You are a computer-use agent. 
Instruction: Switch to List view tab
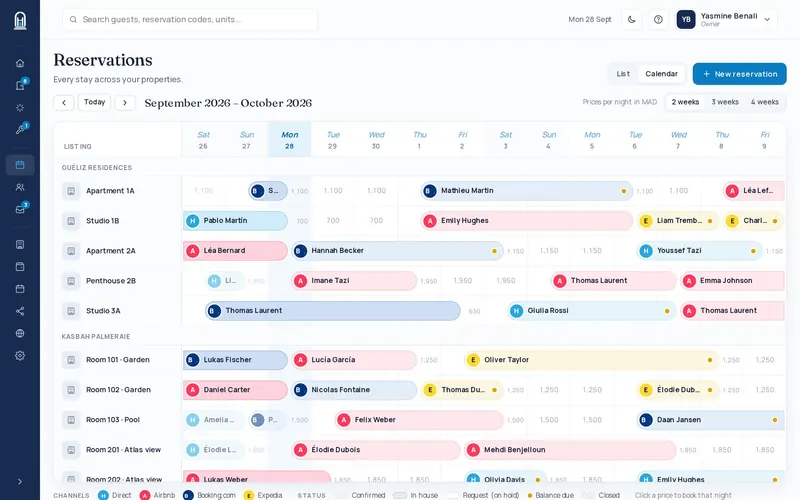(x=623, y=74)
